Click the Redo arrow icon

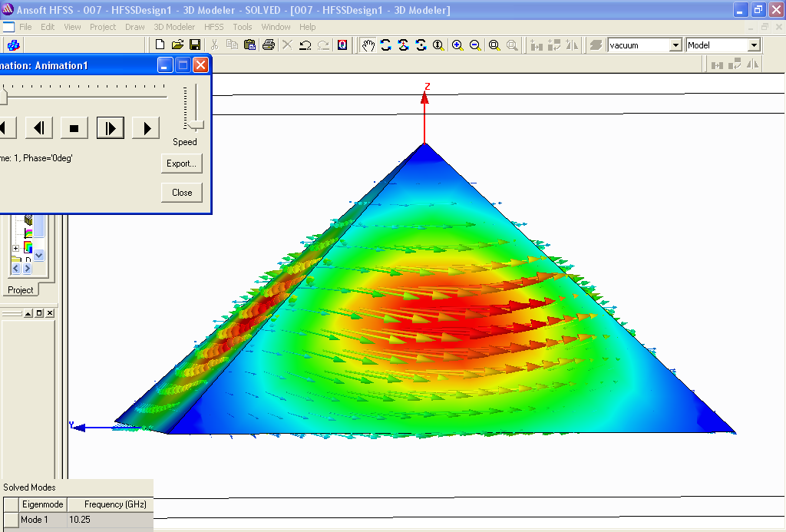click(x=323, y=45)
